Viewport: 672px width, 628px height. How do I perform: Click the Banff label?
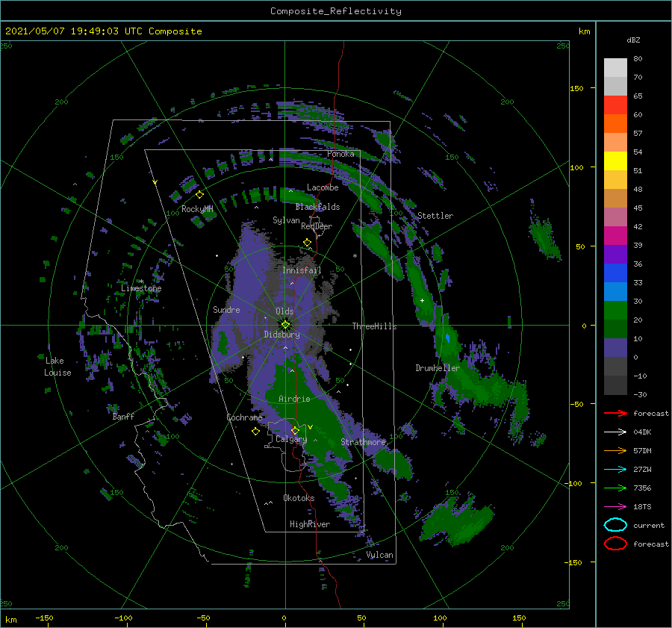point(123,416)
